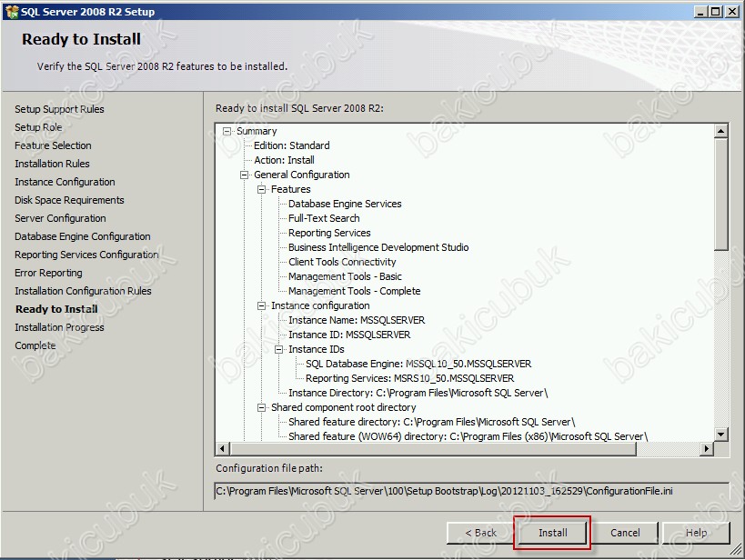The height and width of the screenshot is (560, 745).
Task: Select the 'Shared feature directory' row
Action: click(432, 422)
